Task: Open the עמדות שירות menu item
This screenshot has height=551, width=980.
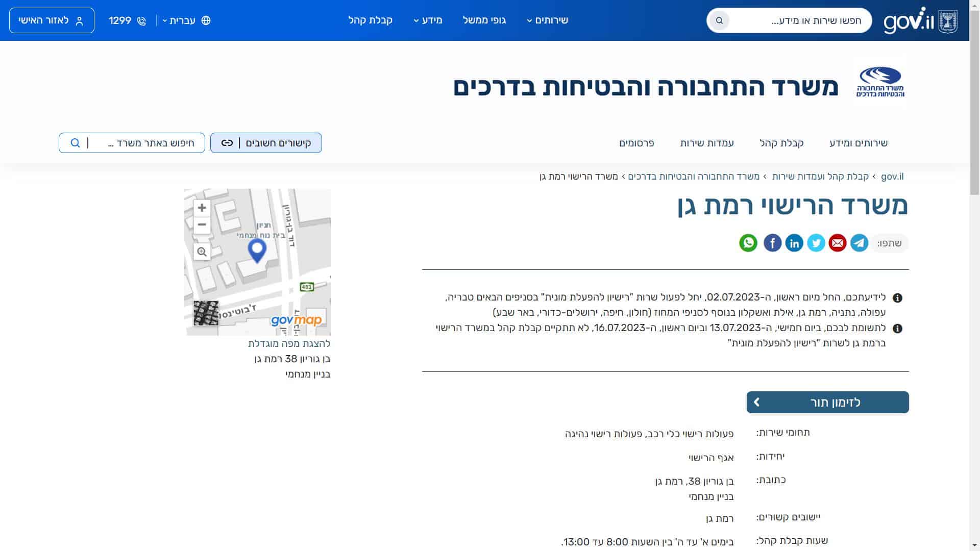Action: [x=707, y=143]
